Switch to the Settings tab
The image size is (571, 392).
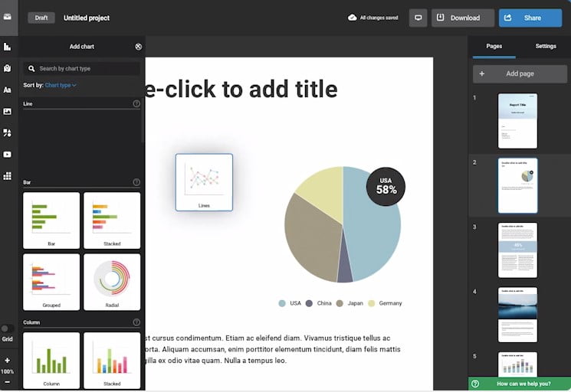546,46
